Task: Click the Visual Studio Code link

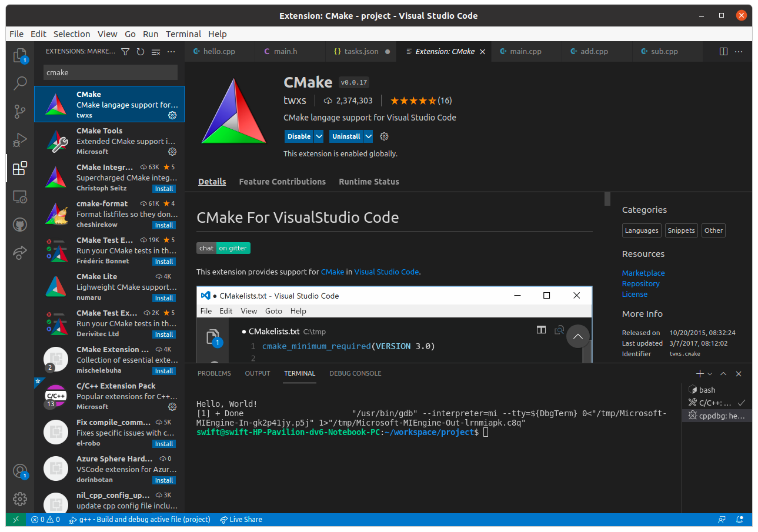Action: (x=386, y=272)
